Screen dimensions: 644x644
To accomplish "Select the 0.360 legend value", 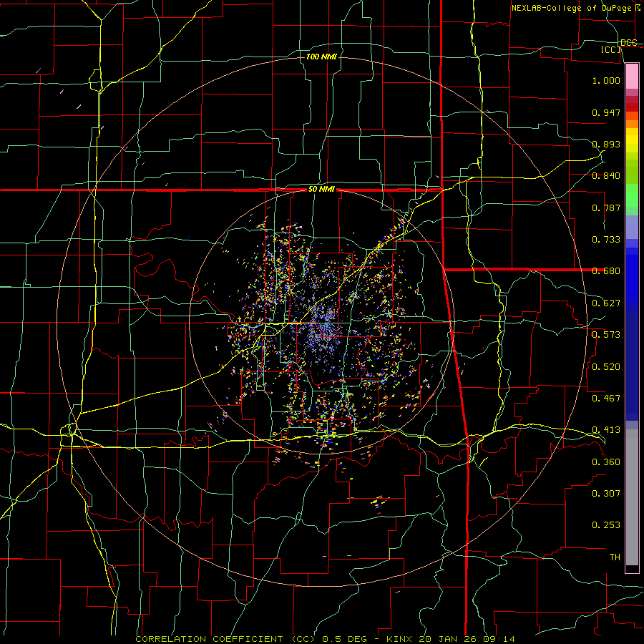I will coord(606,462).
